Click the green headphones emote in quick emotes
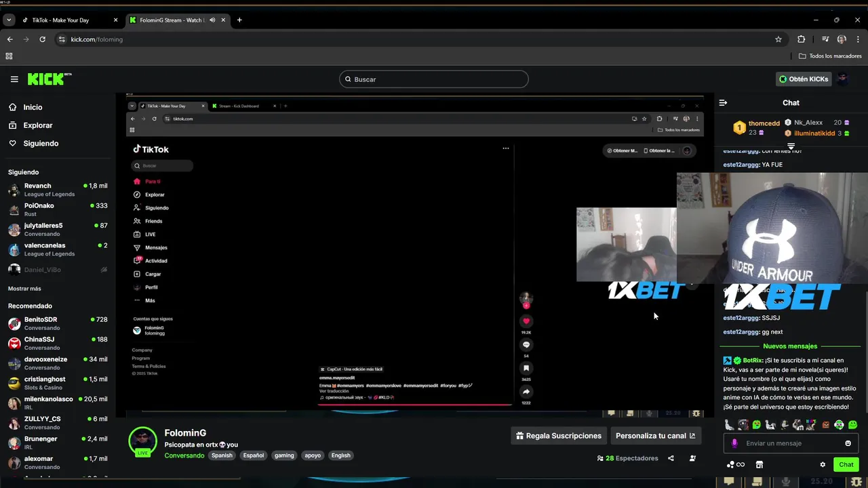The width and height of the screenshot is (868, 488). [x=840, y=425]
